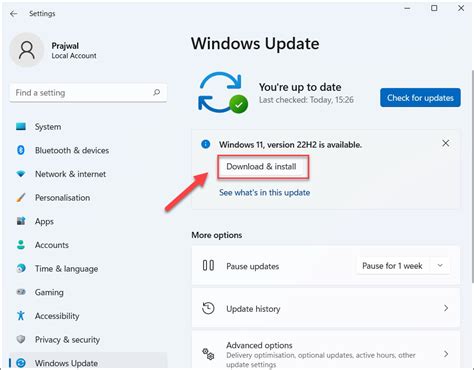The height and width of the screenshot is (370, 474).
Task: Click the pause bars icon
Action: click(x=208, y=266)
